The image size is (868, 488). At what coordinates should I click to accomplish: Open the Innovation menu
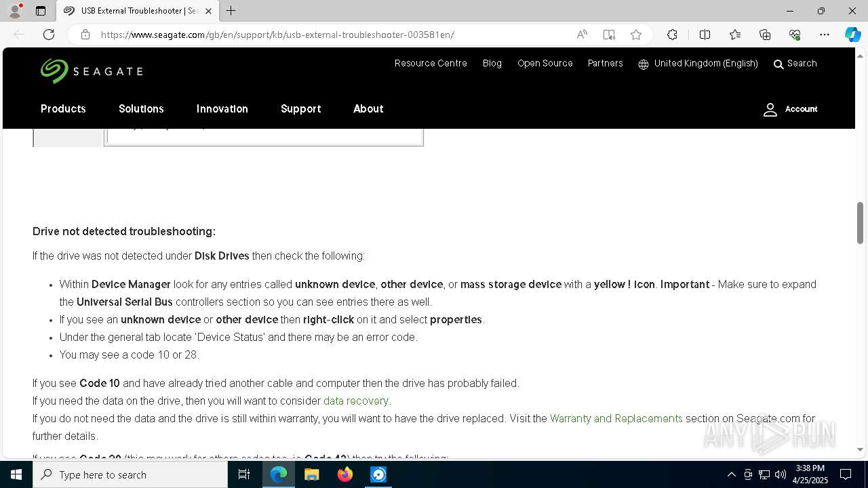222,109
